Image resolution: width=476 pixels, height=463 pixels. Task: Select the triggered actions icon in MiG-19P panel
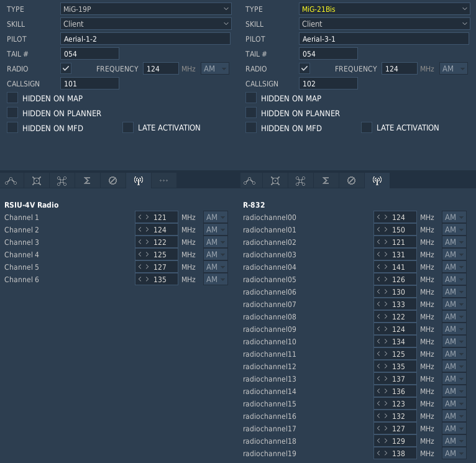62,181
